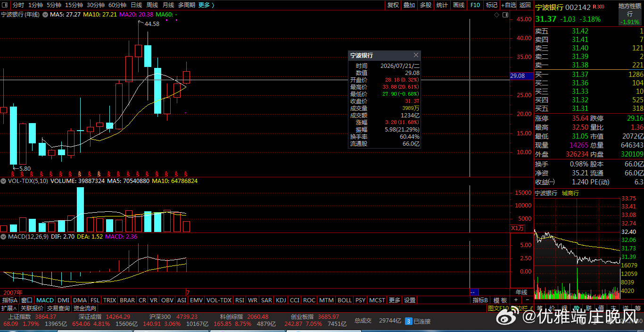Viewport: 644px width, 332px height.
Task: Open the 模板 template tab
Action: tap(500, 300)
